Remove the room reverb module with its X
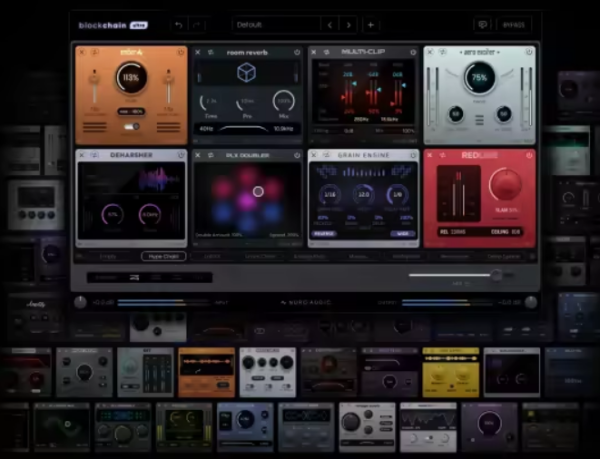 coord(197,51)
